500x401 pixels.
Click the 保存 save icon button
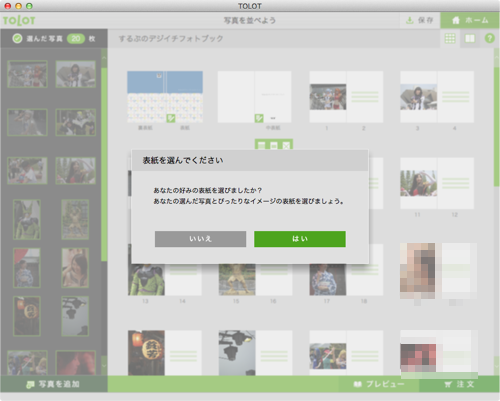click(420, 20)
